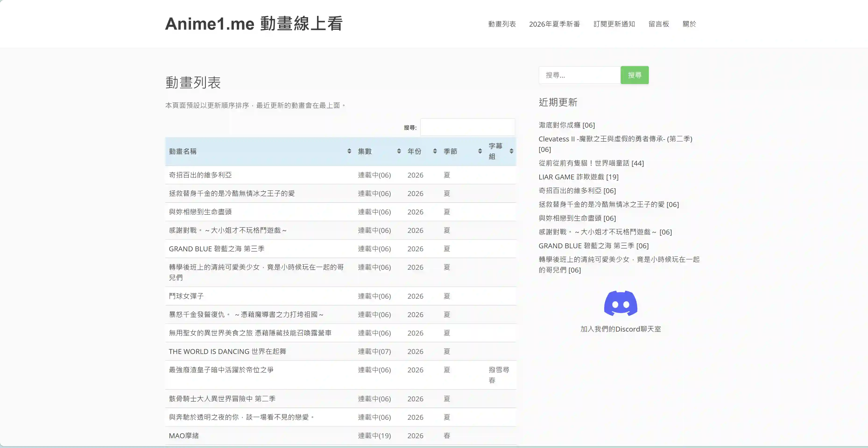
Task: Click the Anime1.me 動畫線上看 site title
Action: [254, 24]
